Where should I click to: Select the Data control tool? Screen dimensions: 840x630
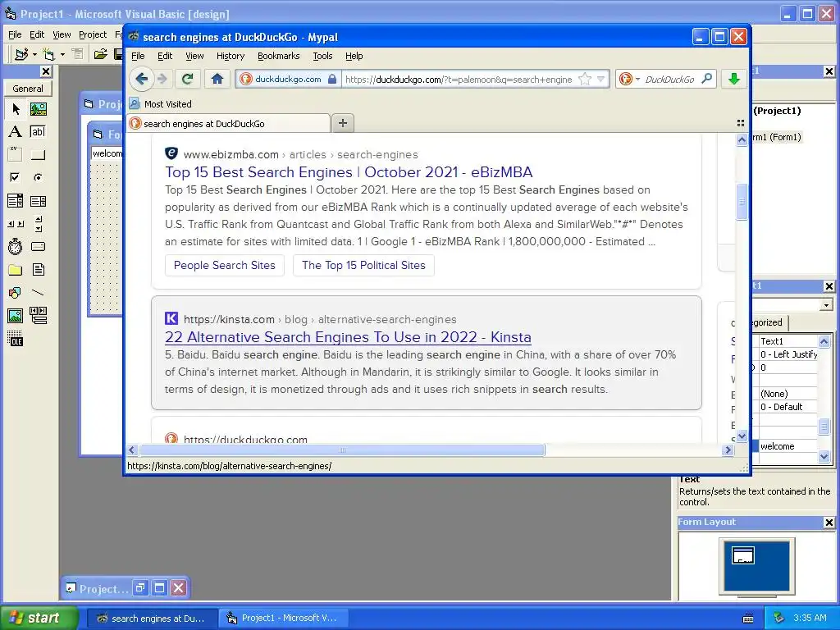coord(38,316)
